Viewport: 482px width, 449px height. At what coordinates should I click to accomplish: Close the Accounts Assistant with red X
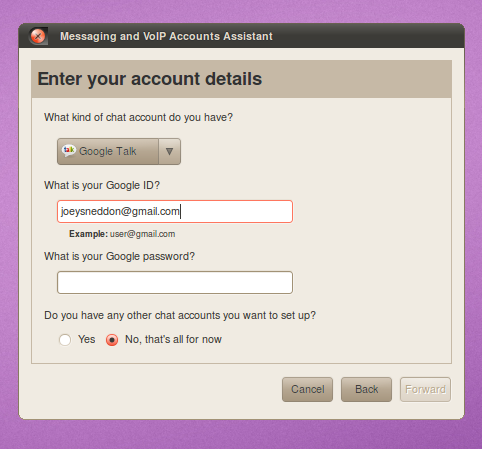(x=38, y=36)
